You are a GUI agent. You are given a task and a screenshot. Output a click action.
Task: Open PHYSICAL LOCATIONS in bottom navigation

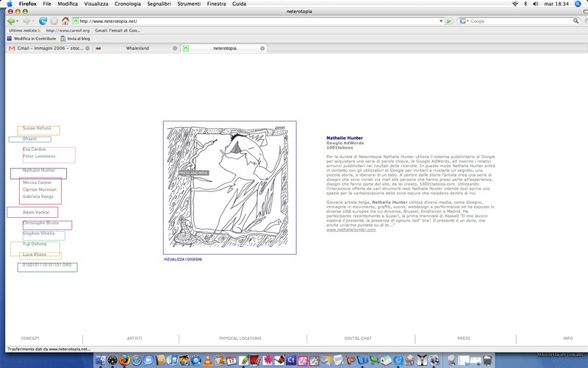(240, 339)
